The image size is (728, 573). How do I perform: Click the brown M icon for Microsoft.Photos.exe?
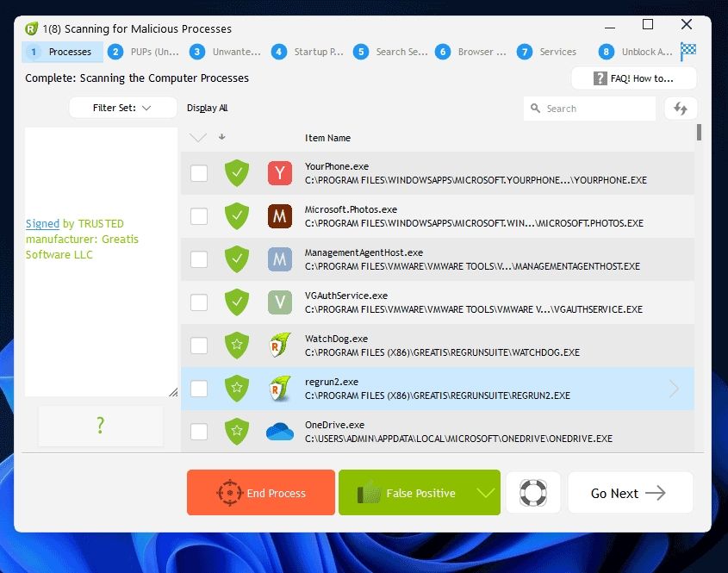[x=279, y=216]
